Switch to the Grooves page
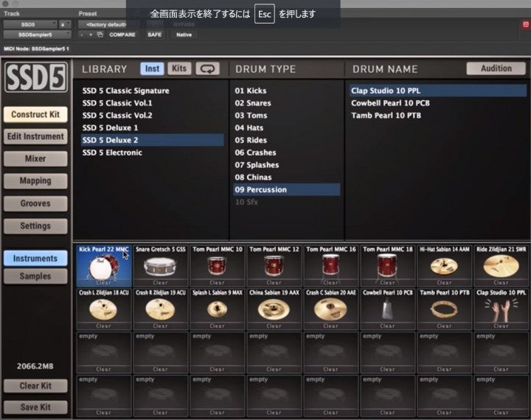531x420 pixels. pyautogui.click(x=35, y=203)
